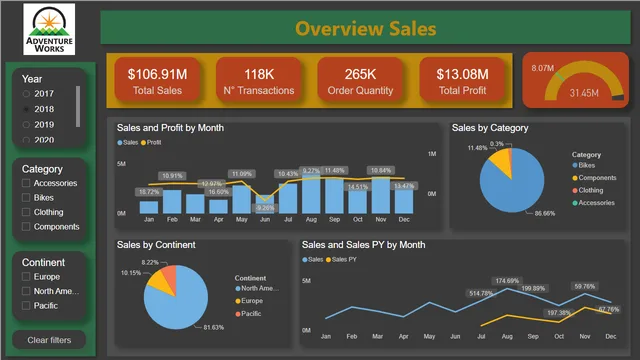Check the Components category checkbox

[26, 227]
